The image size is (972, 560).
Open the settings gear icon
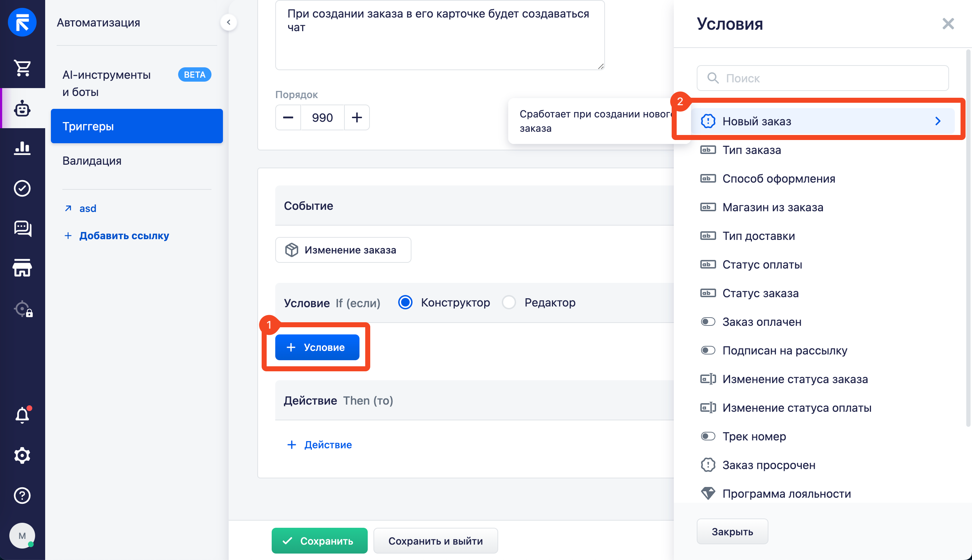coord(22,455)
